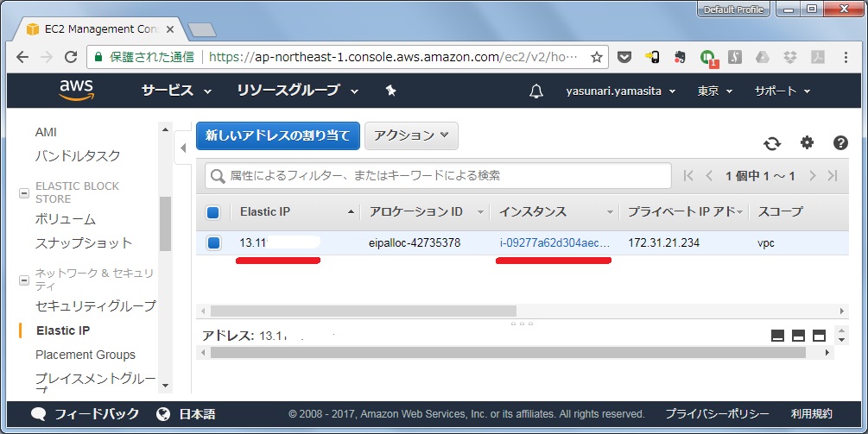Select Elastic IP in the sidebar
The height and width of the screenshot is (434, 868).
[x=63, y=330]
